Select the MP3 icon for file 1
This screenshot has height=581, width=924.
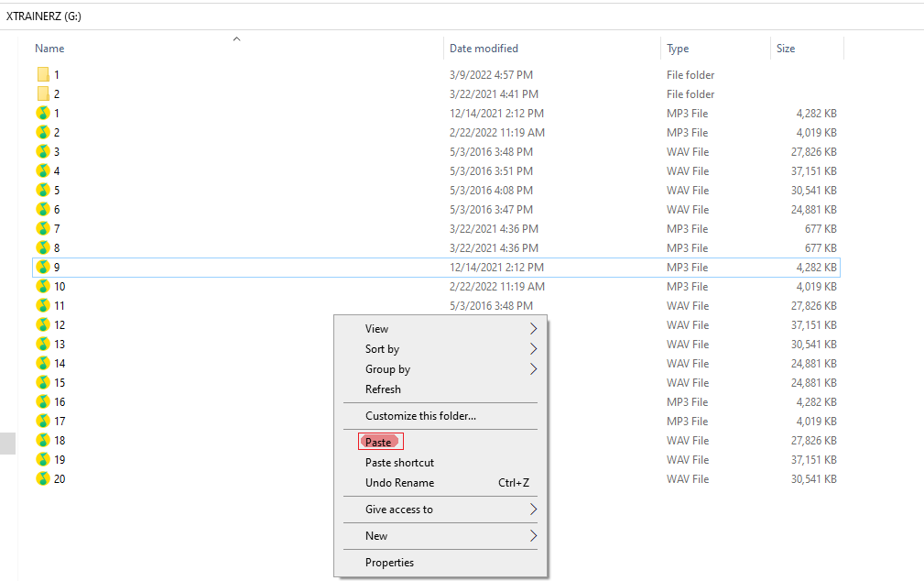click(x=41, y=113)
